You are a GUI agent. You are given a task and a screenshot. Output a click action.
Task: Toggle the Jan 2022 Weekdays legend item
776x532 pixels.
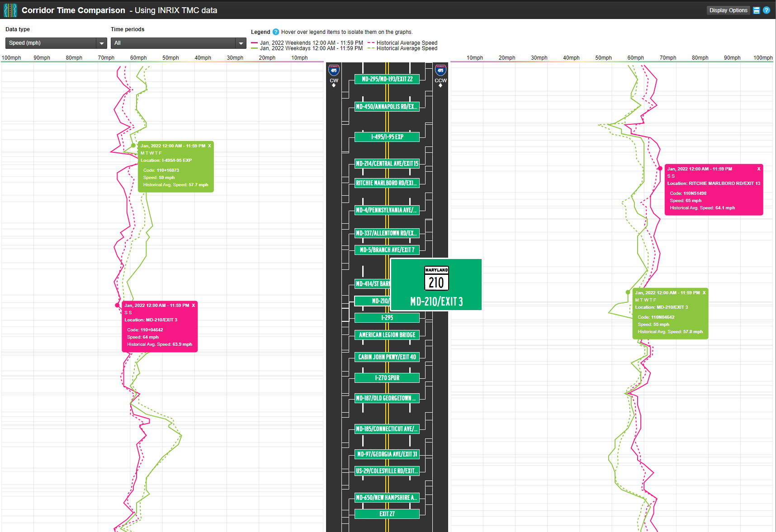[x=311, y=48]
